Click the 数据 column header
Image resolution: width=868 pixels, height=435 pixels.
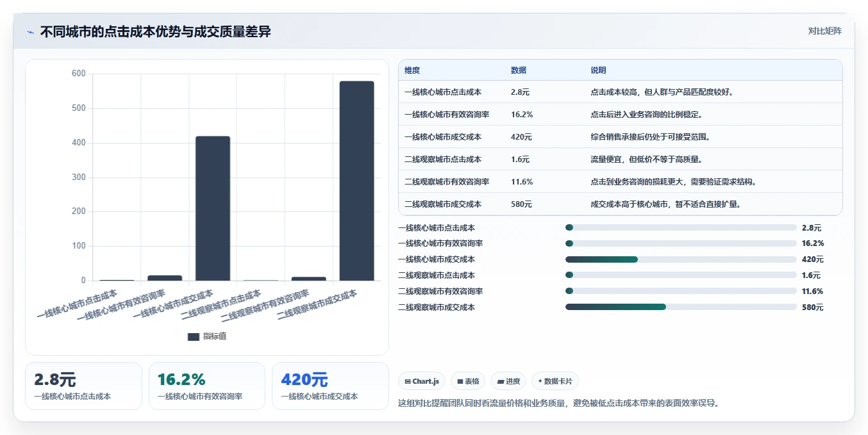pos(519,70)
